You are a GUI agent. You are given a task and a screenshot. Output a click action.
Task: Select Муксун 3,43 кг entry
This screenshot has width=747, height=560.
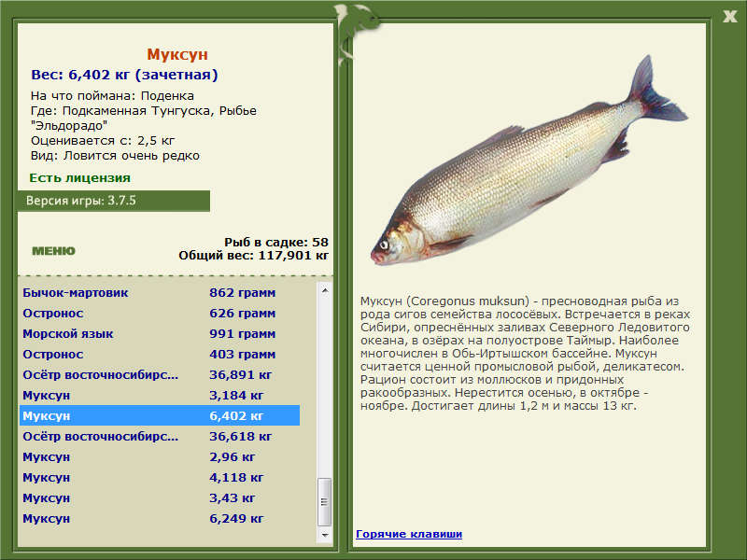(160, 497)
